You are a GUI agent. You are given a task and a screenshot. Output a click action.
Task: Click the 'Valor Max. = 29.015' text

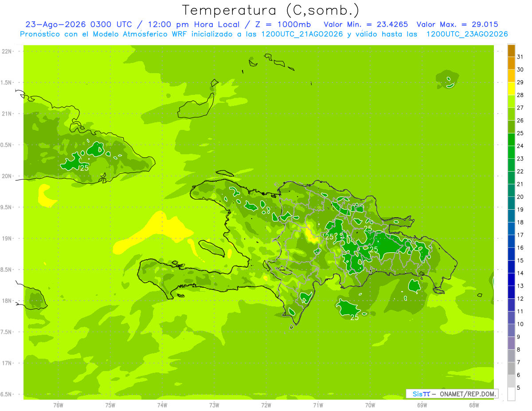[457, 24]
